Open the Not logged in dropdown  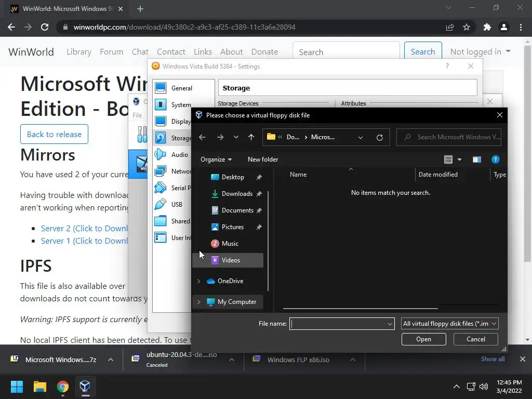[480, 52]
